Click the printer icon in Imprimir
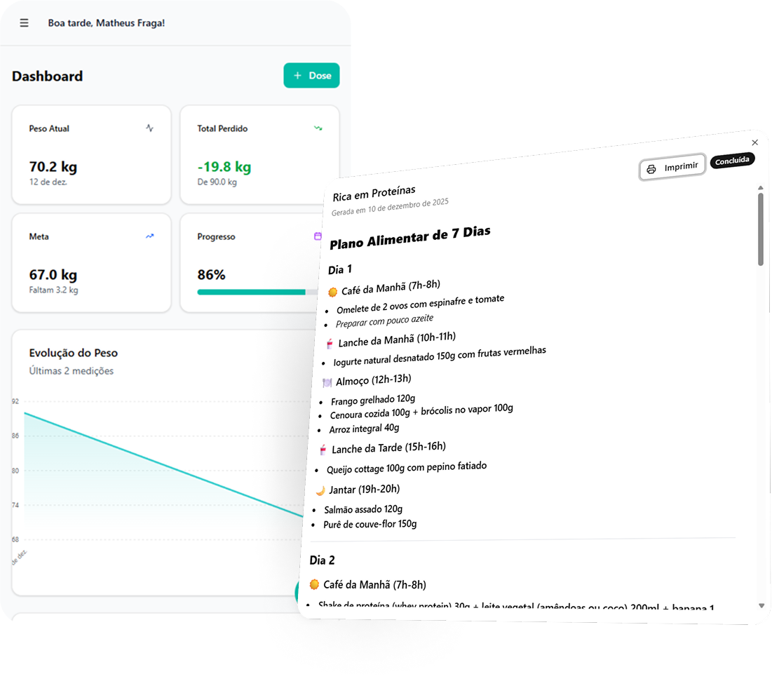 click(651, 169)
